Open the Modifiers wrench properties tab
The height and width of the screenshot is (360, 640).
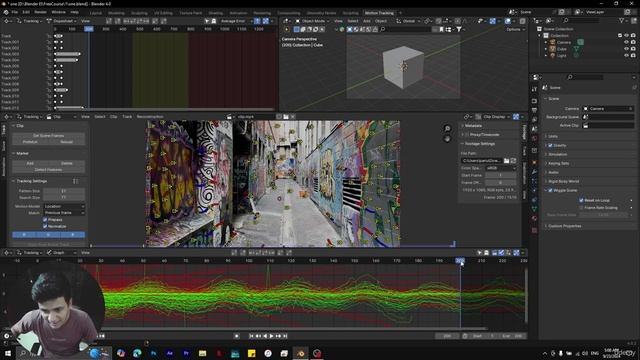534,172
